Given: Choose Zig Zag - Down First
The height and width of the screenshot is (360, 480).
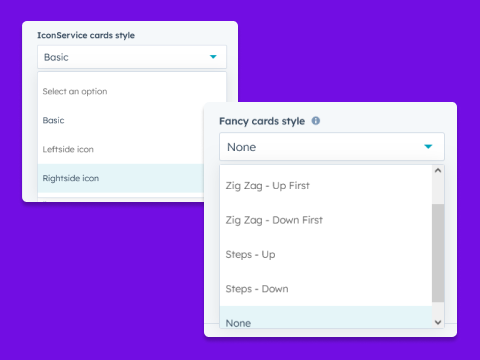Looking at the screenshot, I should coord(326,220).
